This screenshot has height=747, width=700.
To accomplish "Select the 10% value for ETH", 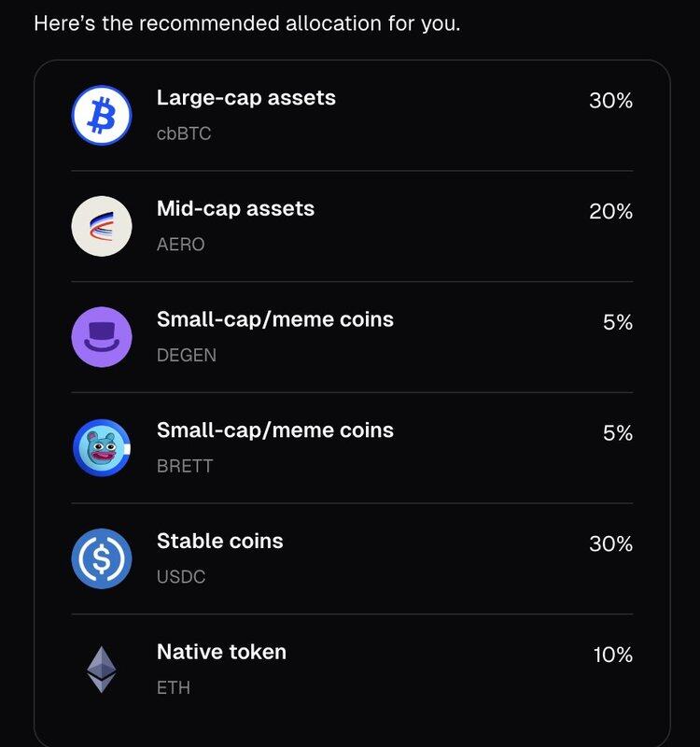I will 613,655.
